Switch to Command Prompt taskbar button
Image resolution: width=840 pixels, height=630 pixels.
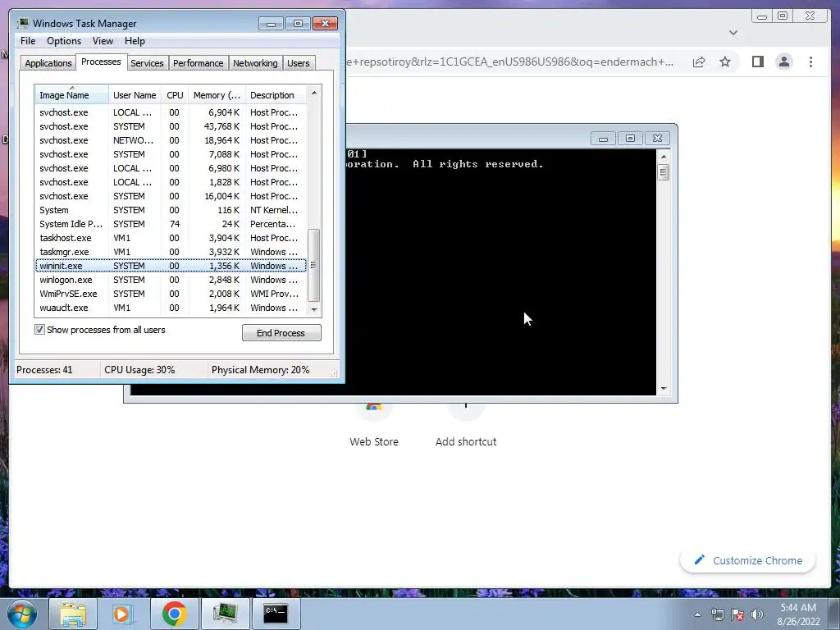pos(276,614)
